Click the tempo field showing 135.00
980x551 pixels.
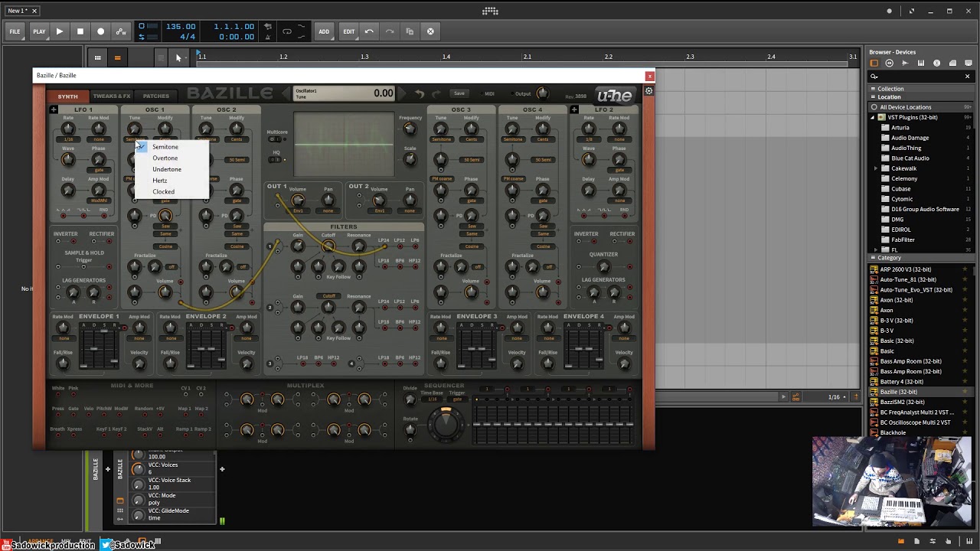pos(181,27)
